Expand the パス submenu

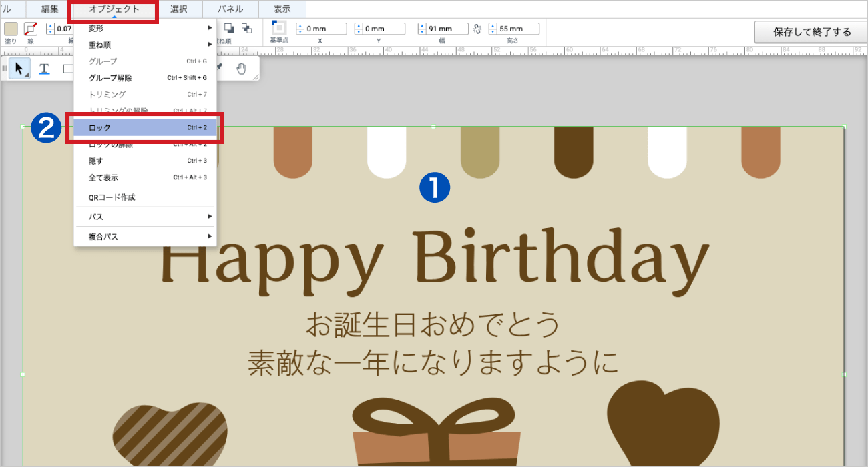coord(145,217)
